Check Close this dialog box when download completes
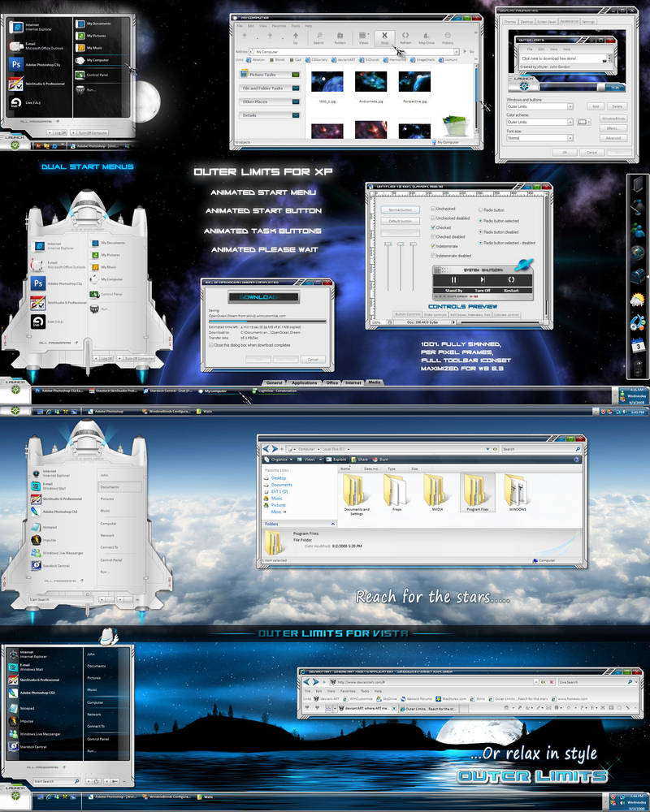 211,345
